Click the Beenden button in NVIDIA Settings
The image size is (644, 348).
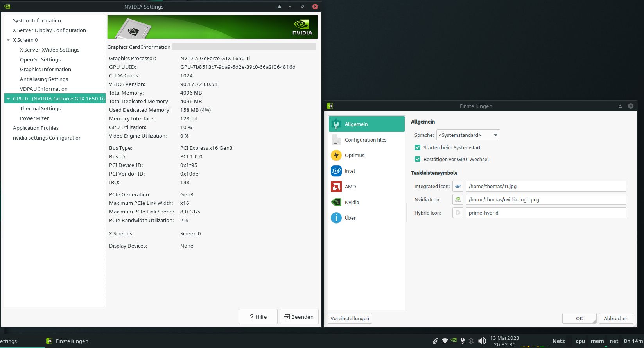coord(299,317)
